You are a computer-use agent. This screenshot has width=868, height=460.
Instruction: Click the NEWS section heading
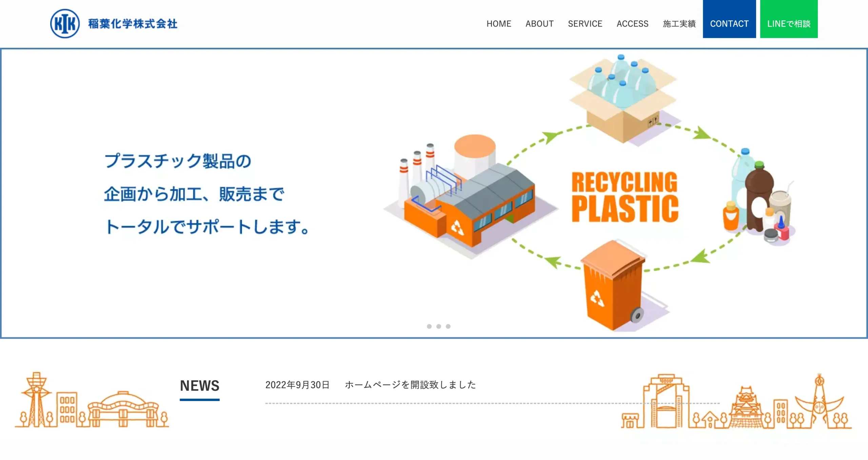[200, 385]
